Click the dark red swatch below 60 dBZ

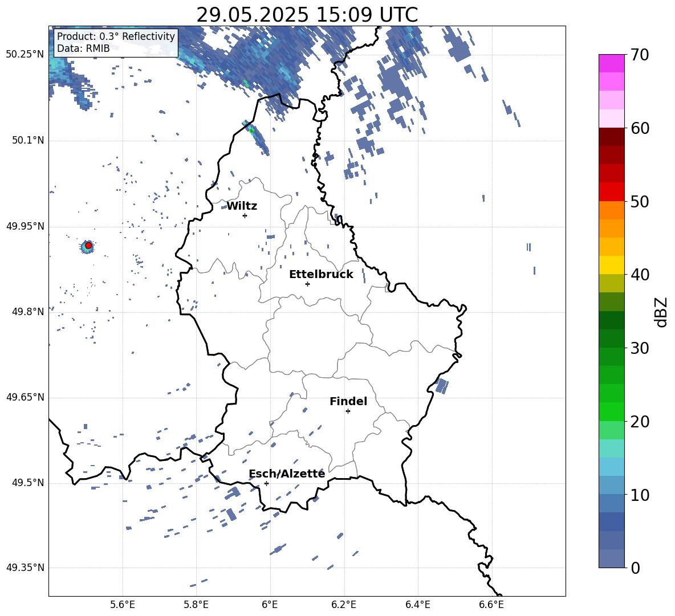coord(611,137)
